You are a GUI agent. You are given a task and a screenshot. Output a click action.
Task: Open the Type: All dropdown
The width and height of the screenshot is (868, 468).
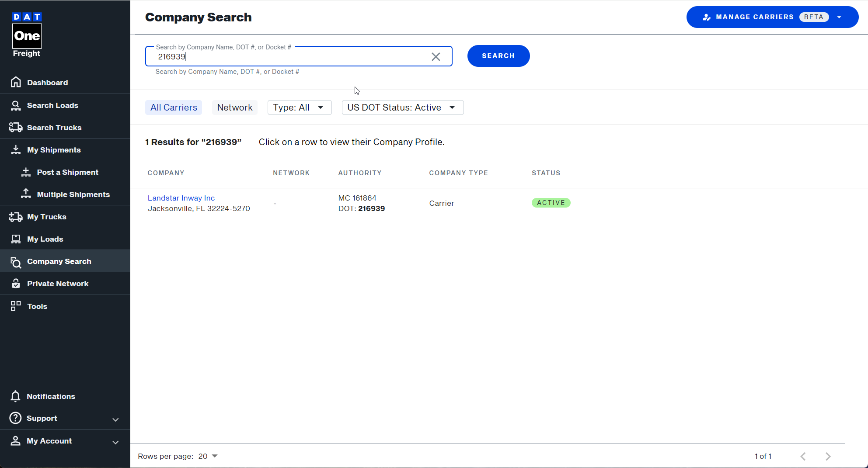[300, 107]
